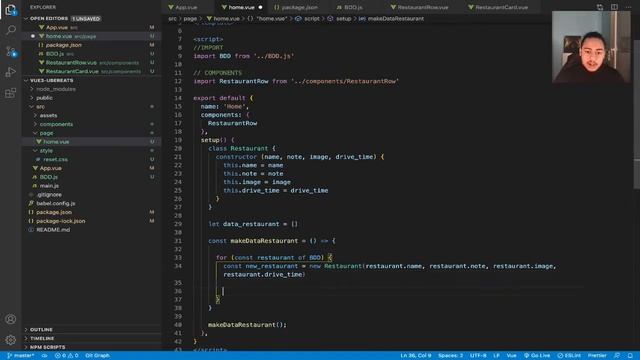
Task: Switch to the App.vue tab
Action: (x=187, y=7)
